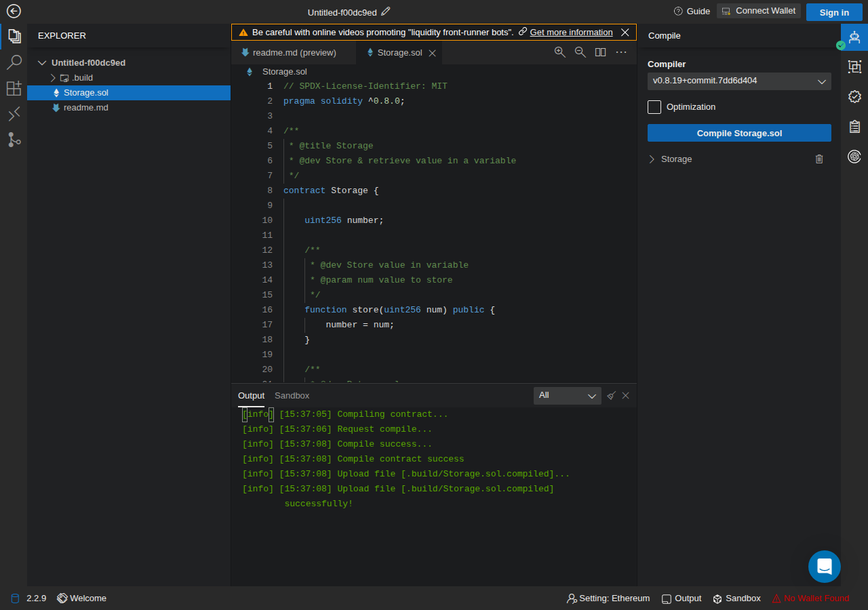The image size is (868, 610).
Task: Click the zoom out icon in editor toolbar
Action: 580,52
